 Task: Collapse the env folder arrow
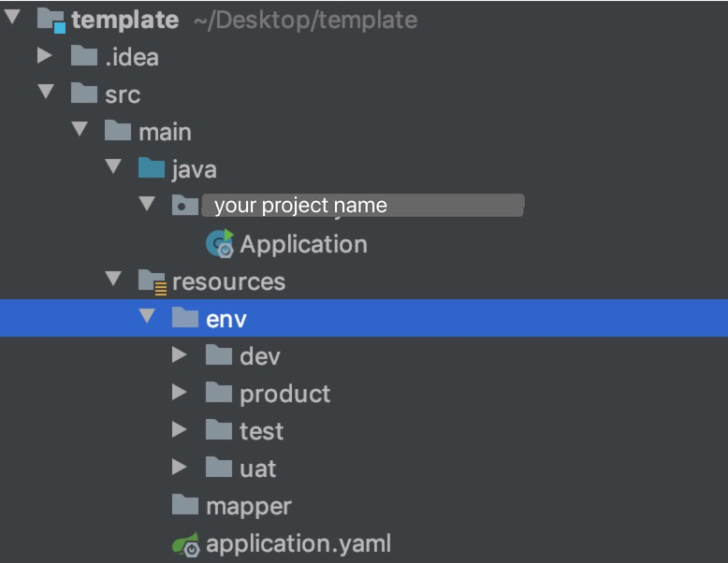point(147,317)
